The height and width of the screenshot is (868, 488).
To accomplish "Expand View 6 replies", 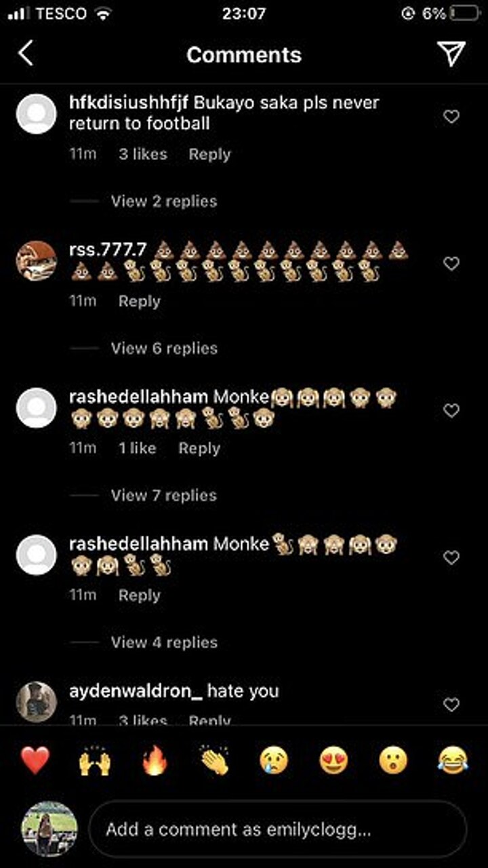I will pyautogui.click(x=164, y=349).
